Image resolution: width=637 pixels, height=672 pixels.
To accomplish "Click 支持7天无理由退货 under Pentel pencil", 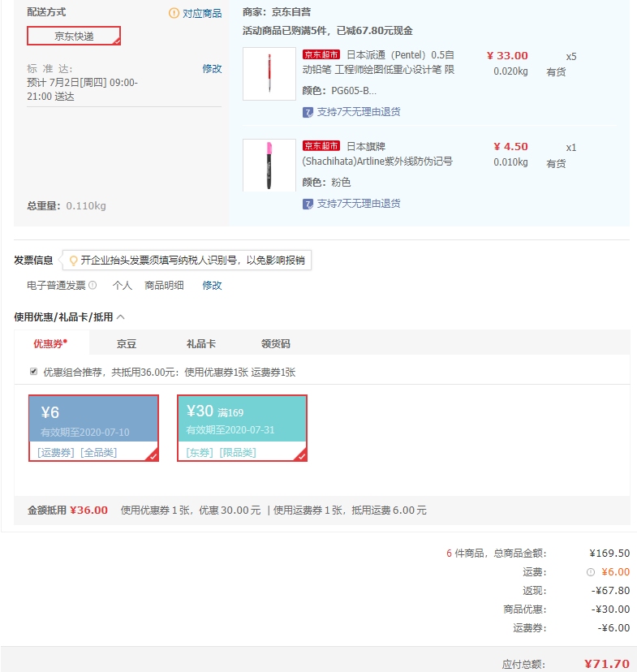I will point(359,112).
